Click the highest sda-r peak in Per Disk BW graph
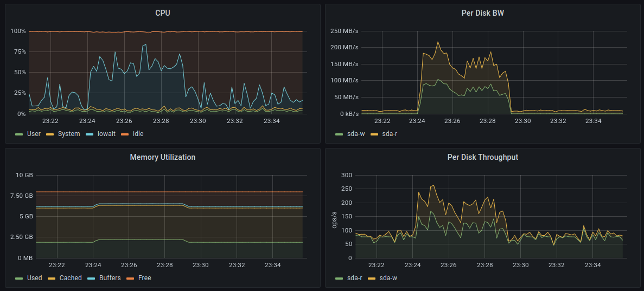Image resolution: width=644 pixels, height=291 pixels. [x=438, y=42]
